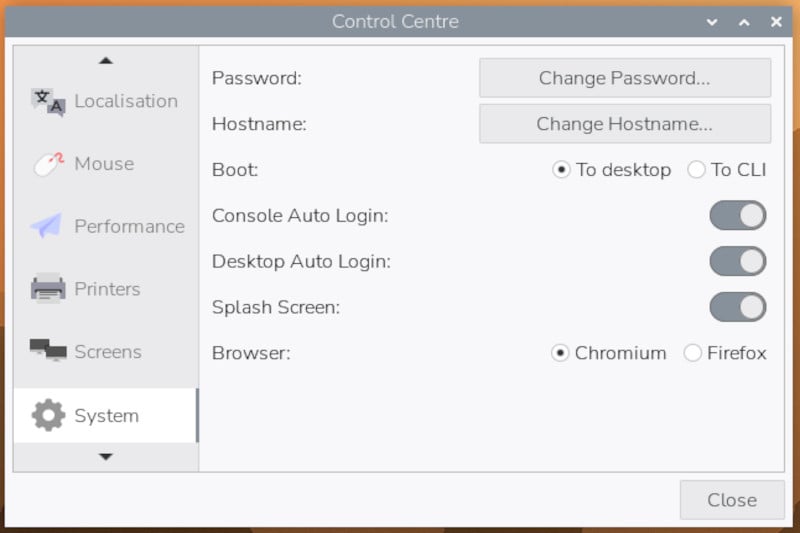Choose Chromium as the browser
Viewport: 800px width, 533px height.
point(561,353)
